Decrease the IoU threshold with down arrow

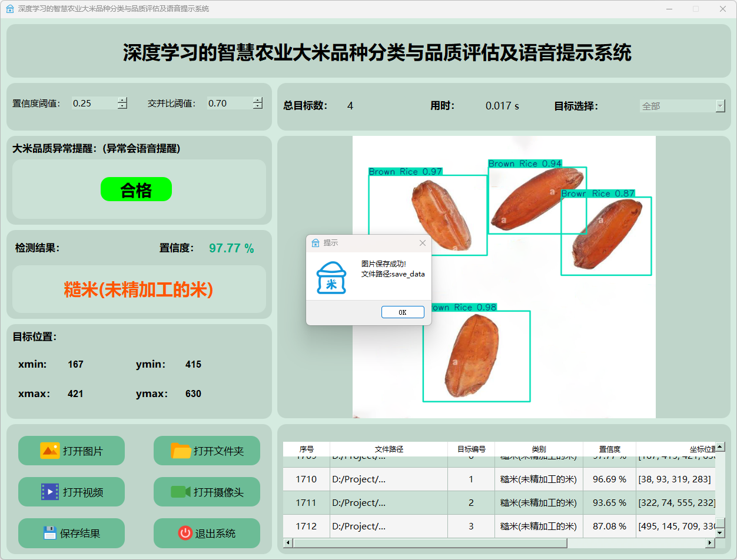(258, 106)
